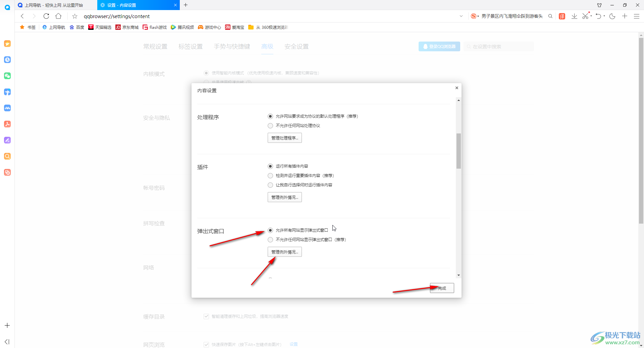Open the 百度 bookmark
Viewport: 644px width, 348px height.
(x=77, y=27)
